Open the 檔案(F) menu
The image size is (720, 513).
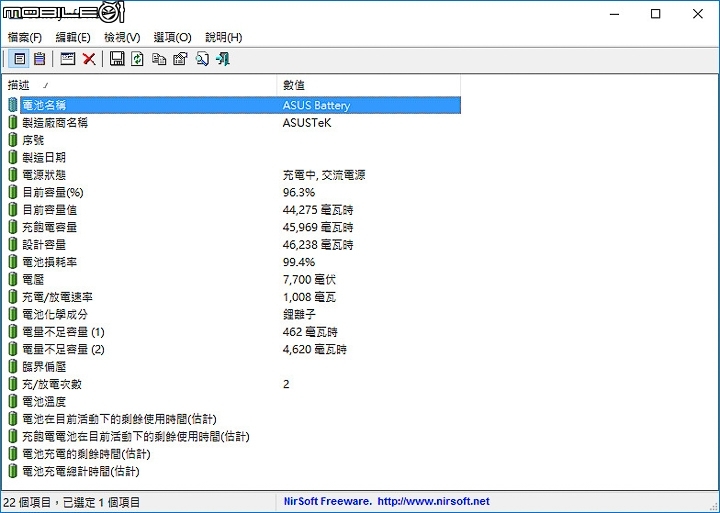[25, 37]
